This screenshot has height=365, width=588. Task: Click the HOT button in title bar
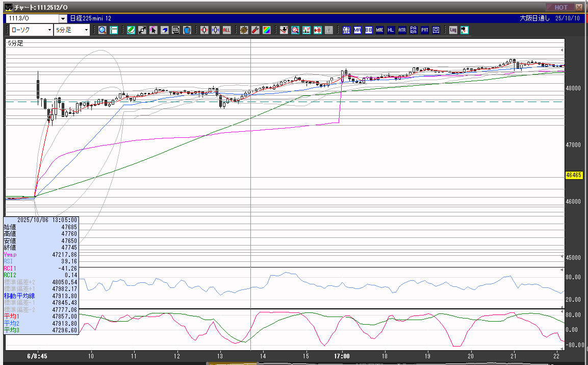(559, 7)
